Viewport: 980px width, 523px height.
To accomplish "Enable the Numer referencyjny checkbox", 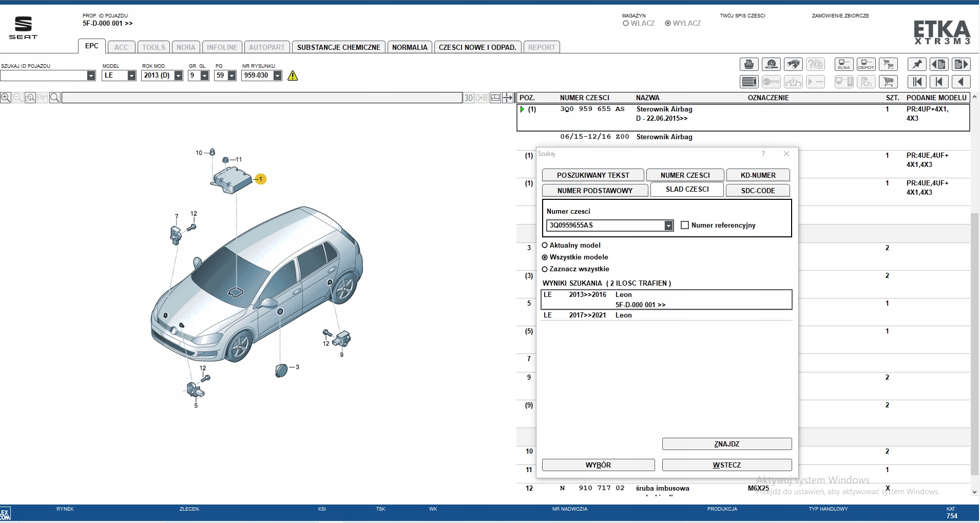I will (684, 225).
